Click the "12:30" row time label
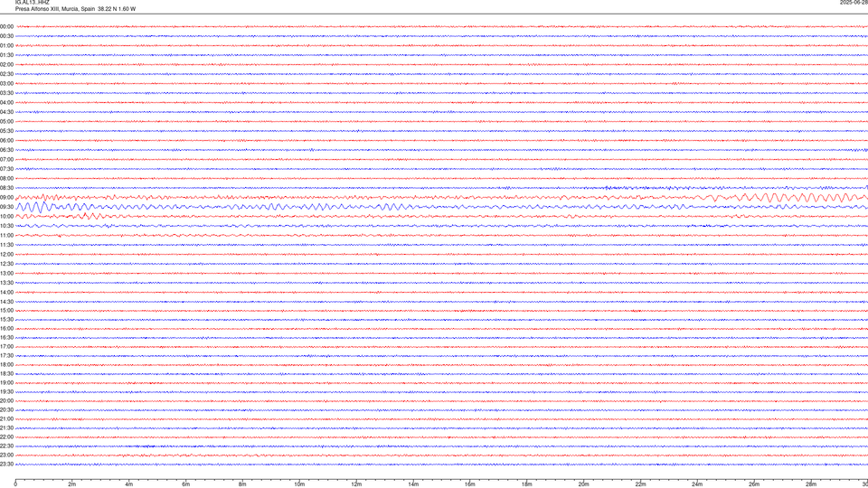 (x=6, y=264)
